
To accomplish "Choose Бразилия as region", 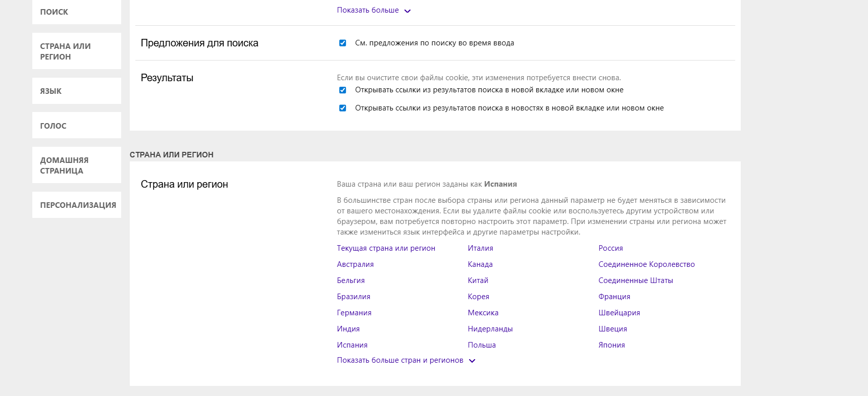I will [x=353, y=297].
